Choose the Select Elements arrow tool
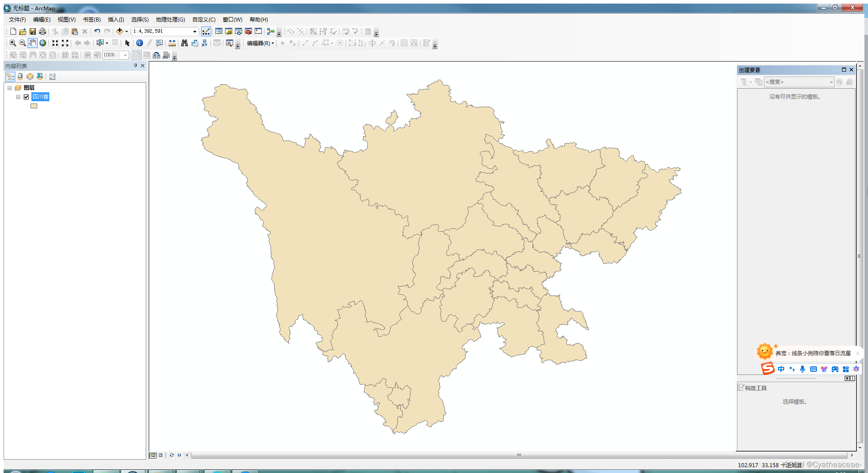 [x=127, y=43]
